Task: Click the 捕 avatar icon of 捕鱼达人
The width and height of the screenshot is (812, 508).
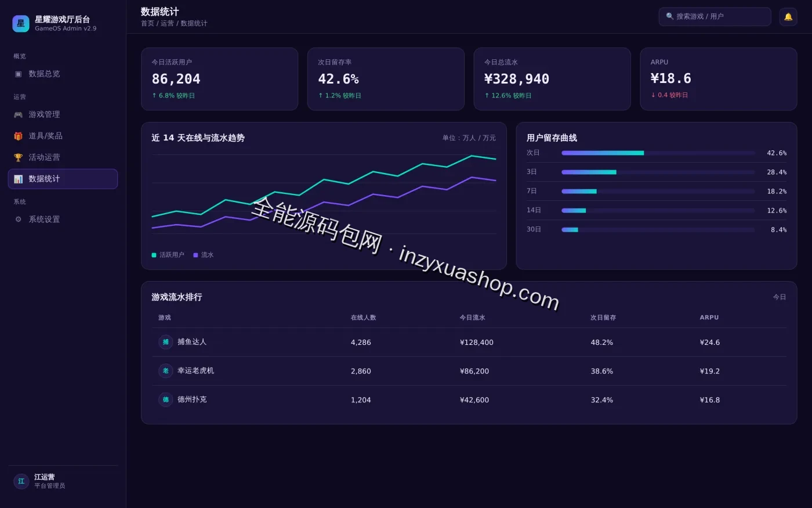Action: tap(165, 342)
